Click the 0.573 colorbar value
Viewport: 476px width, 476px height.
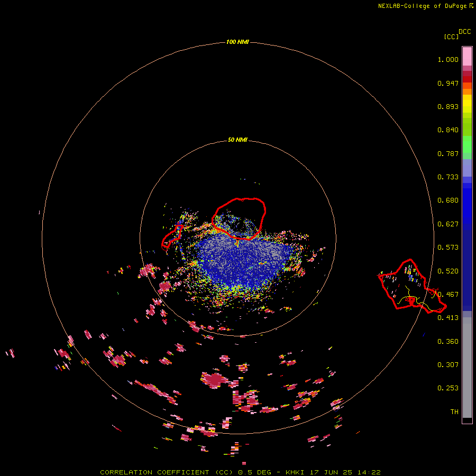point(448,248)
